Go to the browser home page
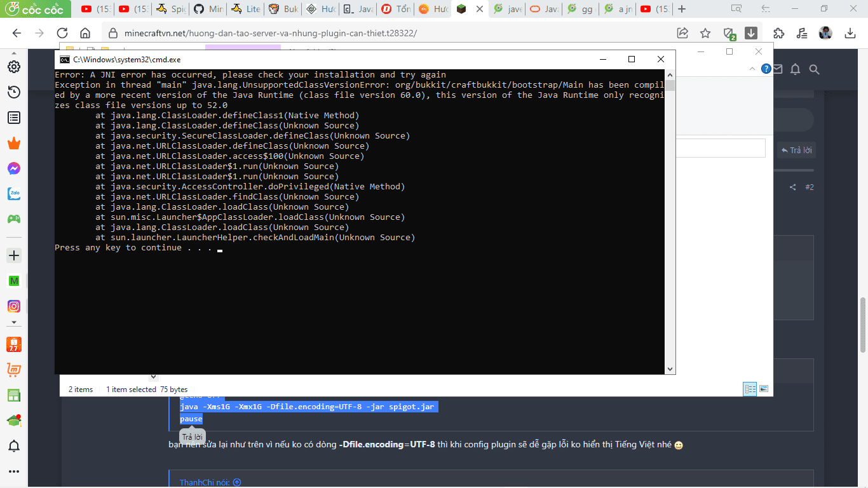 point(85,33)
